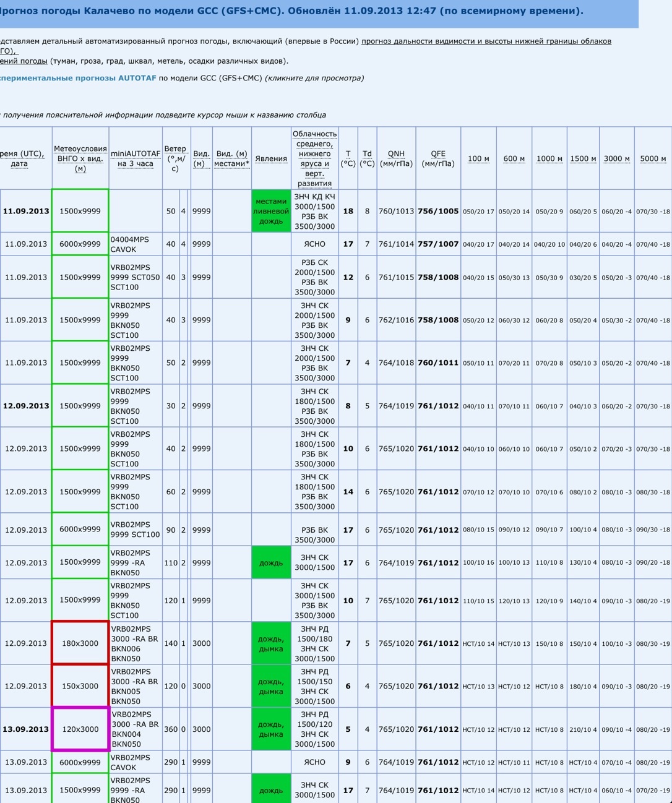Click the 1000 м altitude column header

point(549,158)
